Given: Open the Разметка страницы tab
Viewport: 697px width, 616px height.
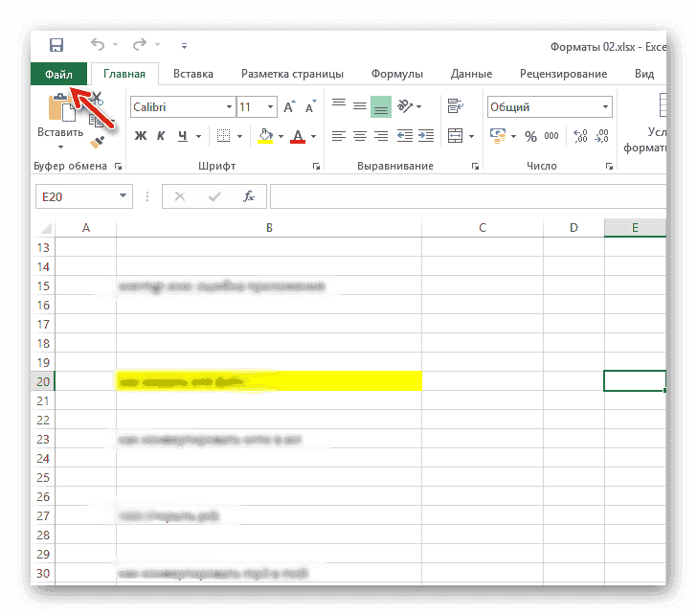Looking at the screenshot, I should click(x=292, y=74).
